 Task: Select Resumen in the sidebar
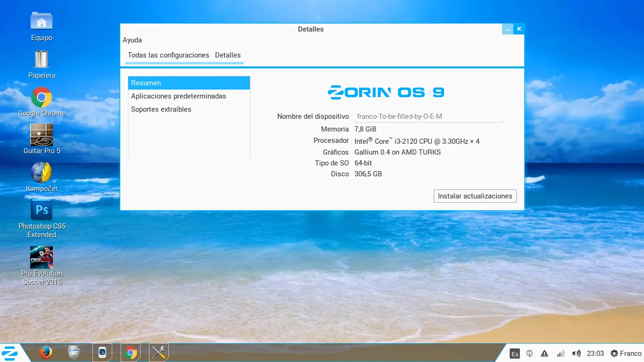click(x=189, y=83)
